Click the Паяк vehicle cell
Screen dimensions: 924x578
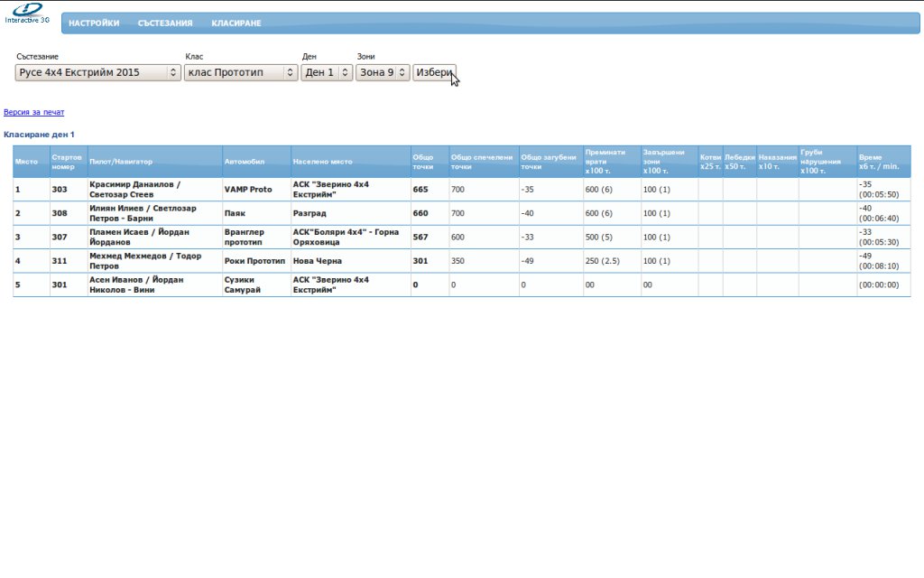(x=256, y=213)
